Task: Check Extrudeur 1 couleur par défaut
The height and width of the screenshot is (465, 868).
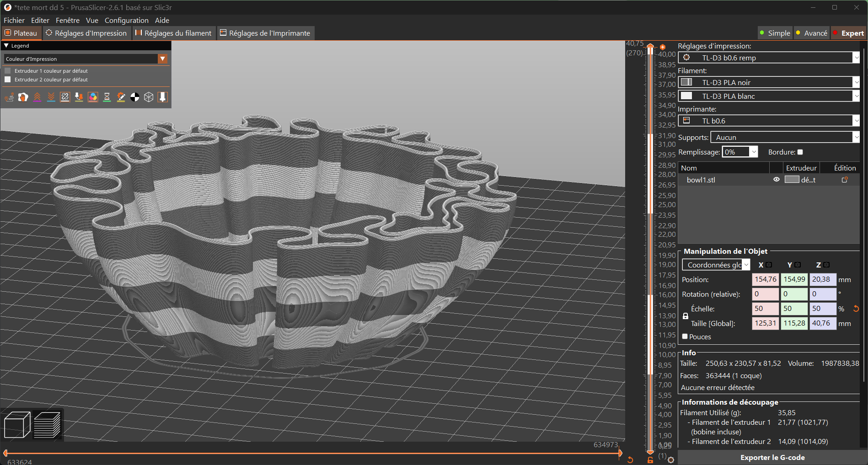Action: coord(8,70)
